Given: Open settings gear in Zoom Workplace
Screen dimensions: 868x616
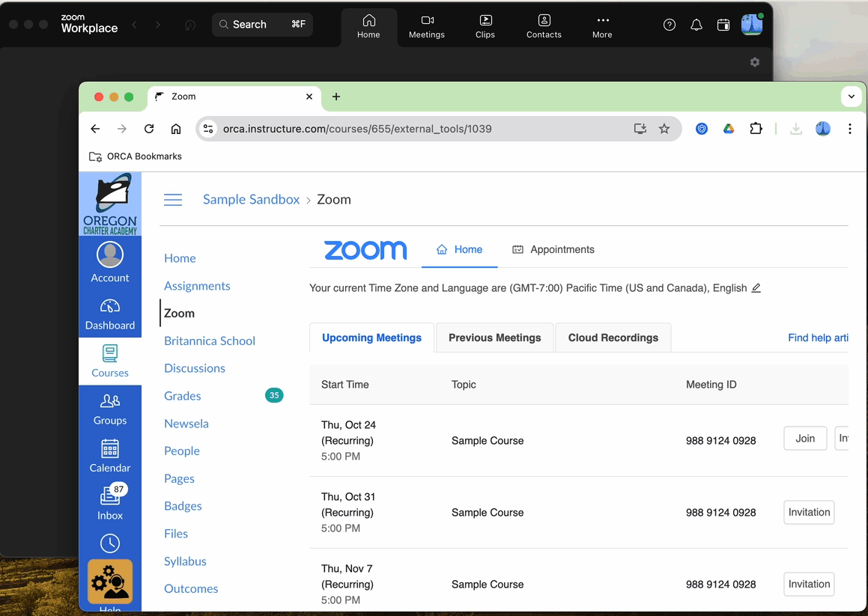Looking at the screenshot, I should 754,62.
